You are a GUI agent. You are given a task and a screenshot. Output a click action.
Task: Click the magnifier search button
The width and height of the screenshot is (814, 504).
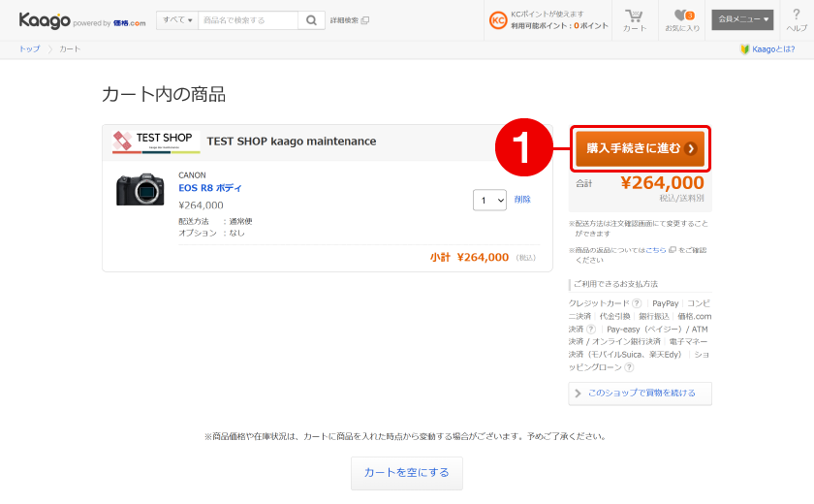coord(311,20)
